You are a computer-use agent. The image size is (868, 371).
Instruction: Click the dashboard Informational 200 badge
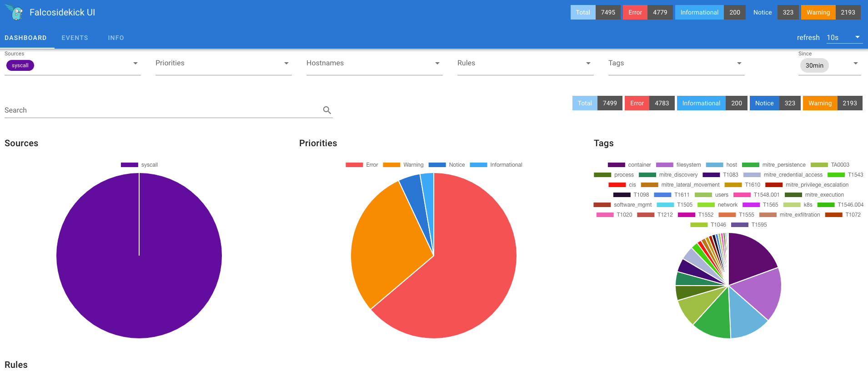[712, 103]
